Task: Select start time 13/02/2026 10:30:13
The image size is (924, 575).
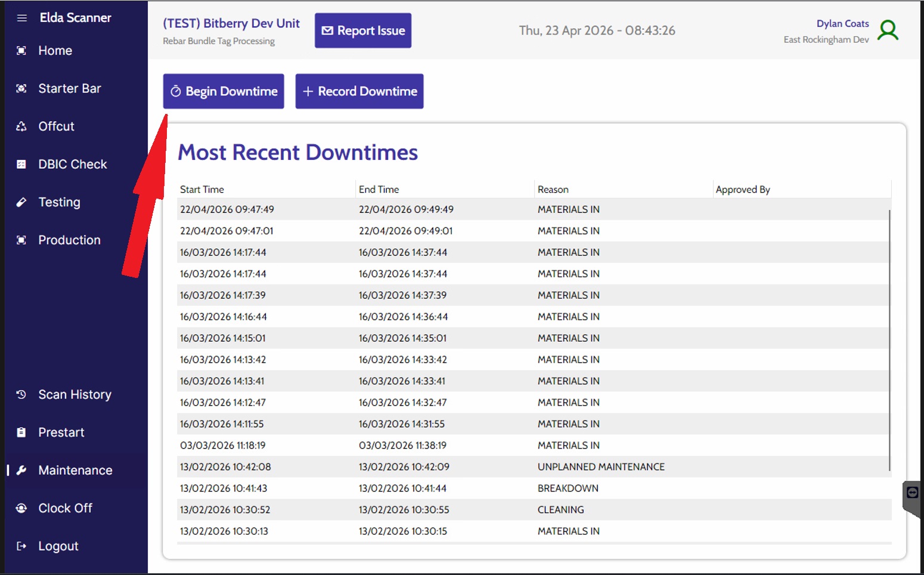Action: click(x=224, y=531)
